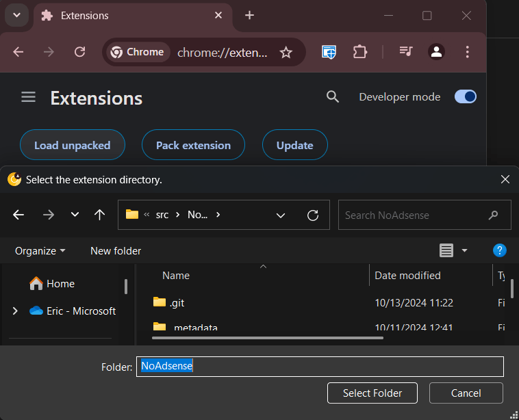
Task: Click Load unpacked button
Action: [73, 145]
